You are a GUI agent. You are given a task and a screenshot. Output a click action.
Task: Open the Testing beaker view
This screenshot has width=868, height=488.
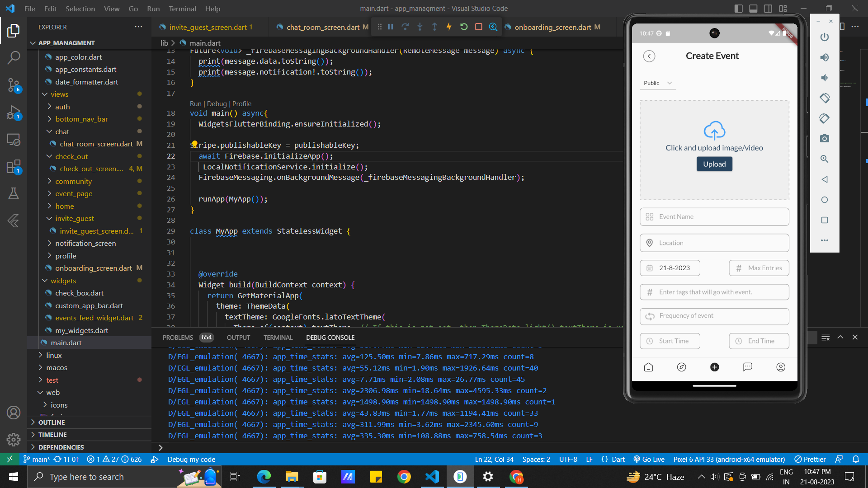click(x=14, y=193)
